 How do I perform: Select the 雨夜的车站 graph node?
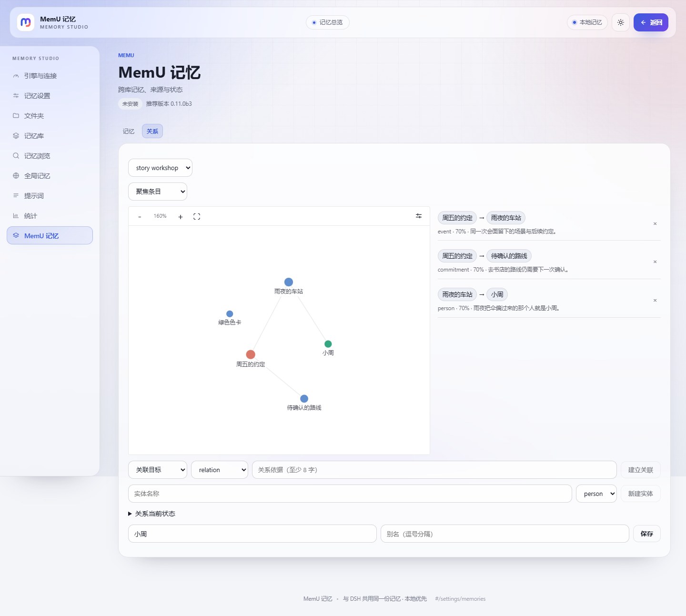point(289,282)
